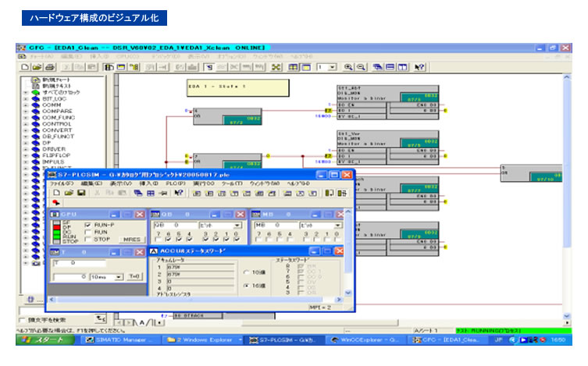Click MRES button in CPU window
Screen dimensions: 588x366
(x=132, y=240)
